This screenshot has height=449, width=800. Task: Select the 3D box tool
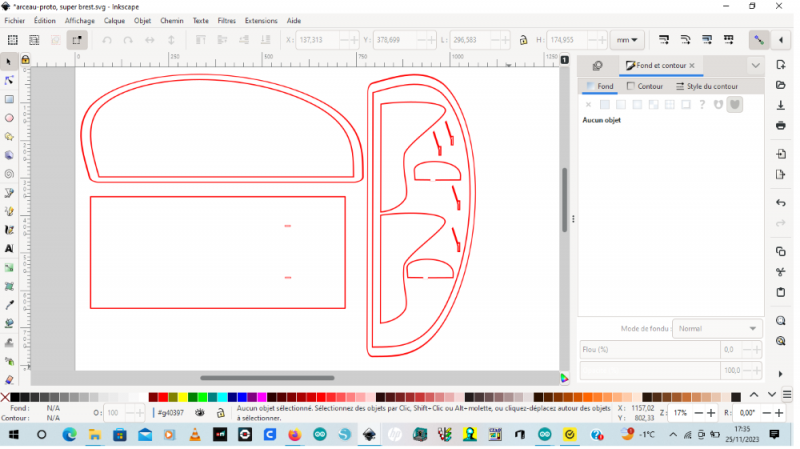coord(9,155)
